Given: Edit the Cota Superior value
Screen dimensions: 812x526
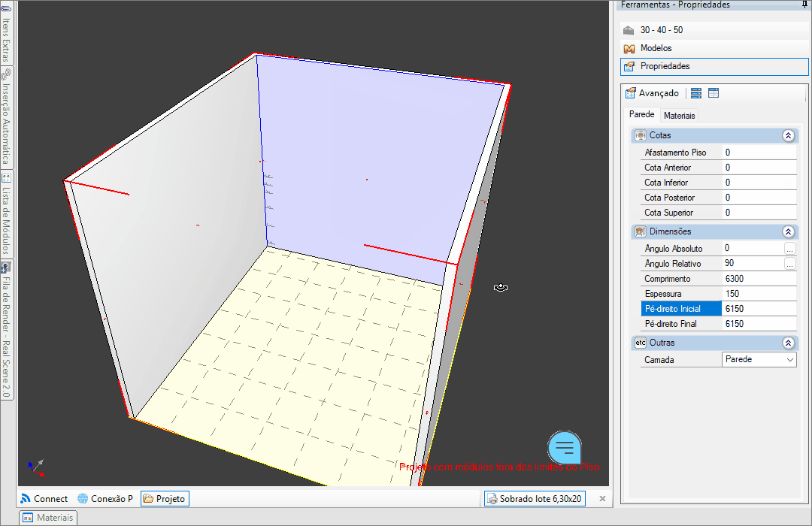Looking at the screenshot, I should coord(759,212).
